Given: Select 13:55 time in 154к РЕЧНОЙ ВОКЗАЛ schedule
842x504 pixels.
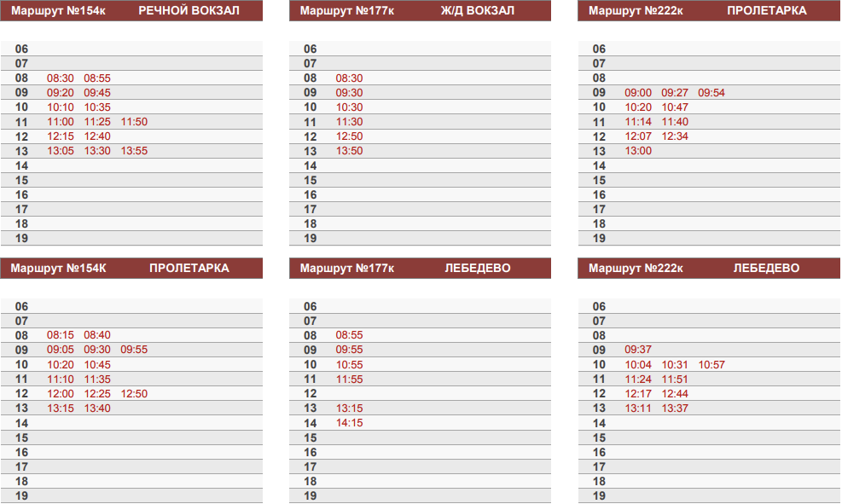Looking at the screenshot, I should 134,151.
